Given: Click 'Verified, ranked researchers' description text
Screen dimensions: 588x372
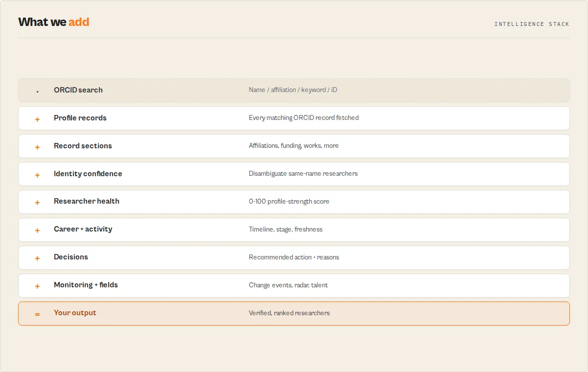Looking at the screenshot, I should click(290, 313).
